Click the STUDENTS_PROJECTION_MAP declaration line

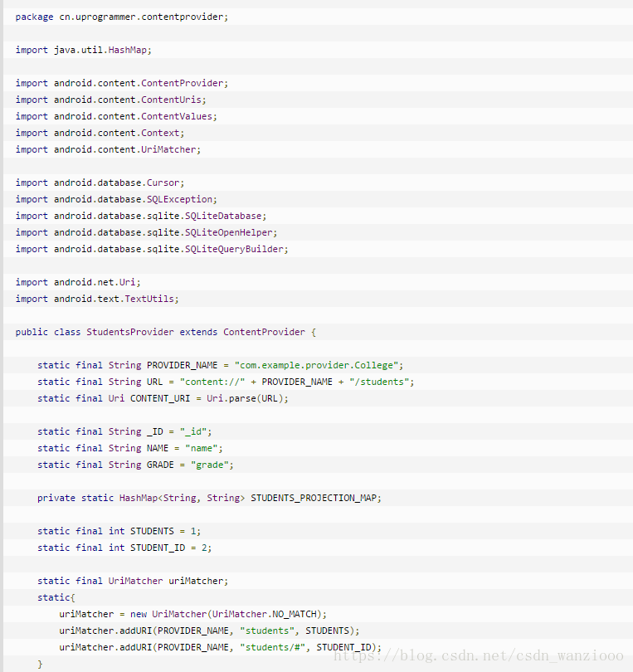[x=209, y=498]
